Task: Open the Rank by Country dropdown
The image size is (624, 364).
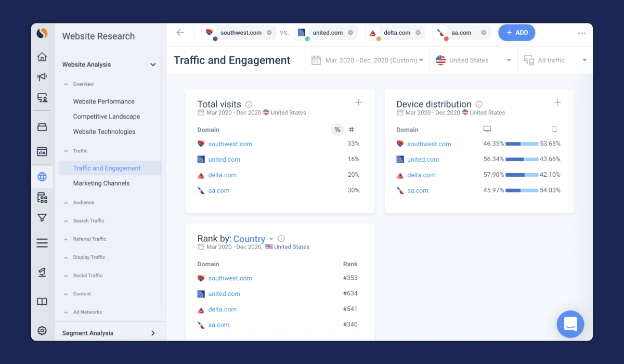Action: pos(253,239)
